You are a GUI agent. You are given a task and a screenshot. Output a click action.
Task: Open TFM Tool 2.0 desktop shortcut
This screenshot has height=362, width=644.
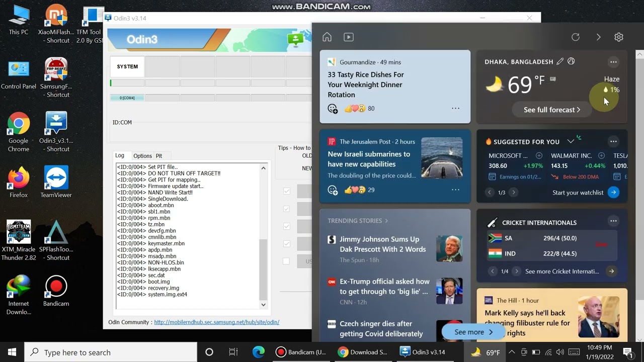[x=90, y=25]
